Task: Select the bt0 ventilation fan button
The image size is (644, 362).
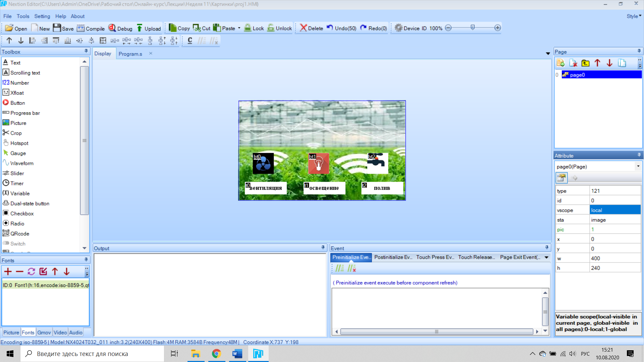Action: (263, 164)
